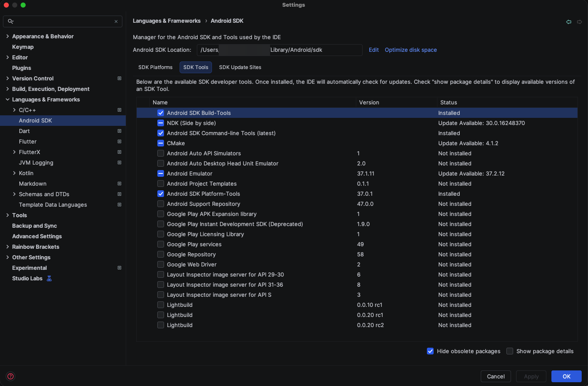Viewport: 588px width, 386px height.
Task: Enable Google Play services checkbox
Action: click(x=161, y=244)
